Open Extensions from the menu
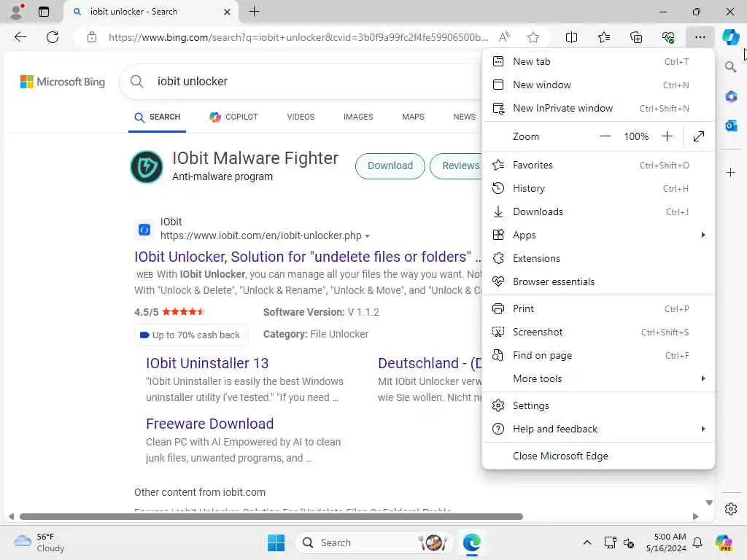 (x=598, y=259)
